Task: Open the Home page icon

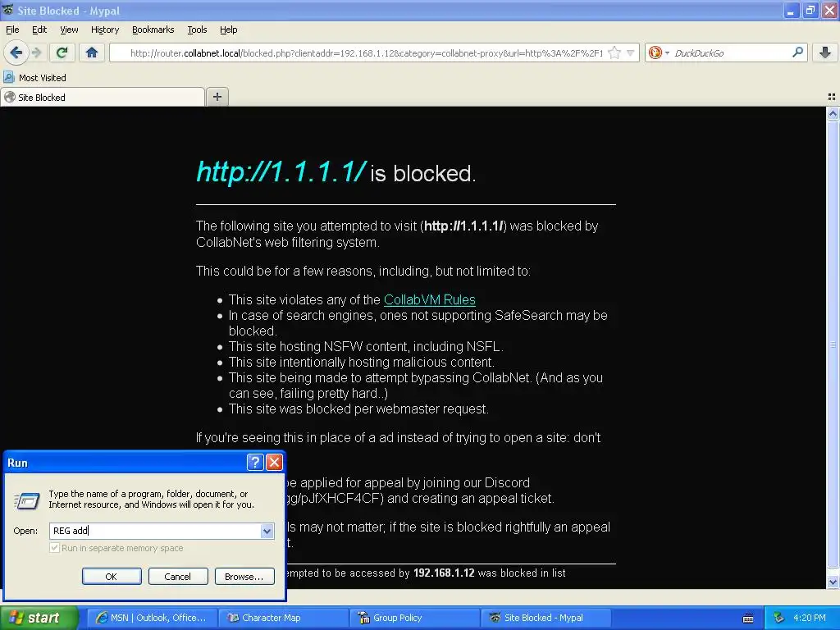Action: click(92, 52)
